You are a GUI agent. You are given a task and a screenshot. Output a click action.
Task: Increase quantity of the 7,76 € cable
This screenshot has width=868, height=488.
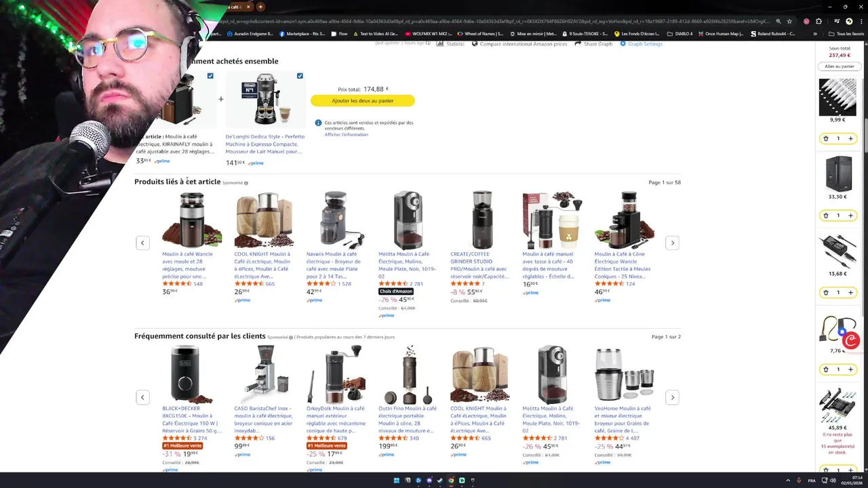point(850,369)
